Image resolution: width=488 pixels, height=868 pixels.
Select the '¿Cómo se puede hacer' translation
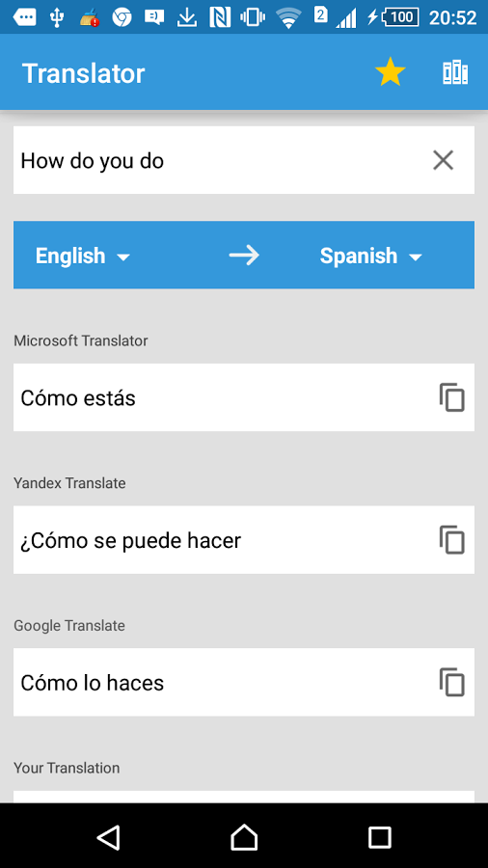coord(130,540)
